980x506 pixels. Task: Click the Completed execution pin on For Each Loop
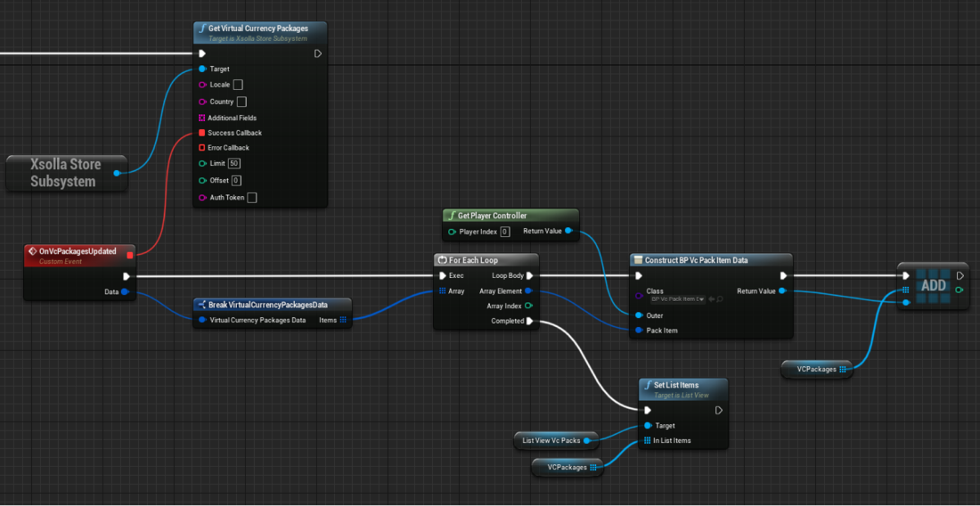pyautogui.click(x=529, y=321)
